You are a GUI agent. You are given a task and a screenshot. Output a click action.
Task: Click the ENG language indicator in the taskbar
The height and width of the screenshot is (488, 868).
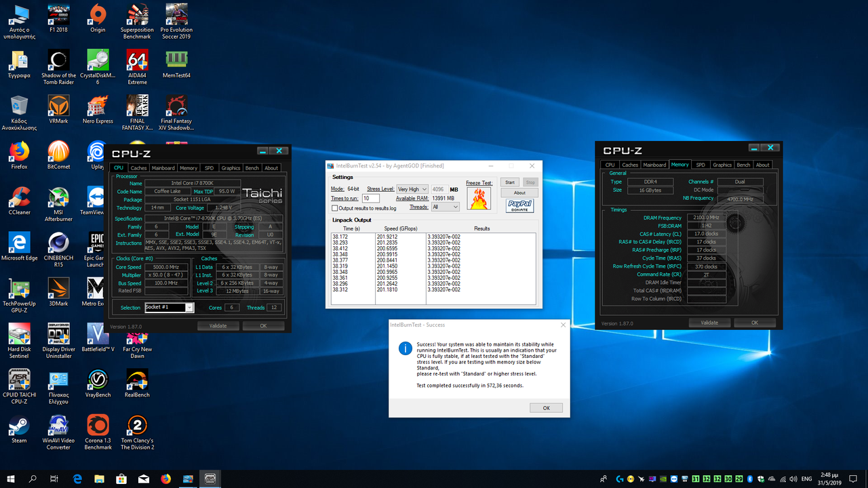coord(806,479)
